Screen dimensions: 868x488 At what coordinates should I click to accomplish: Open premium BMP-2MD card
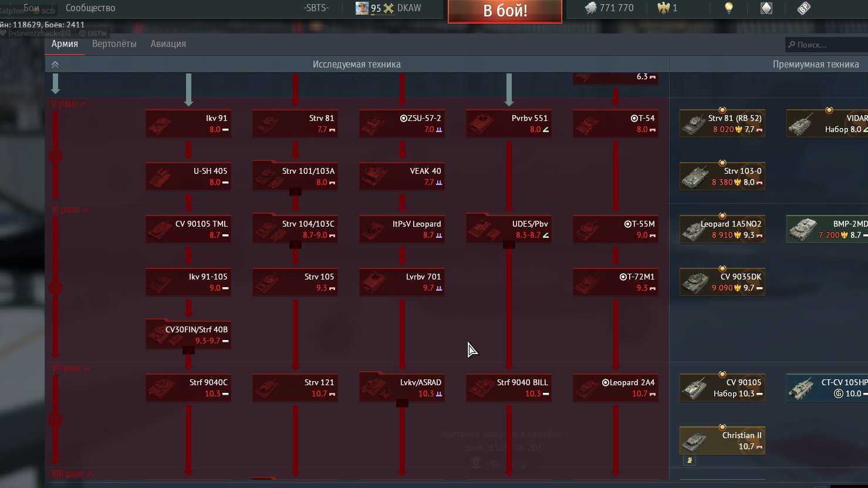[x=827, y=230]
